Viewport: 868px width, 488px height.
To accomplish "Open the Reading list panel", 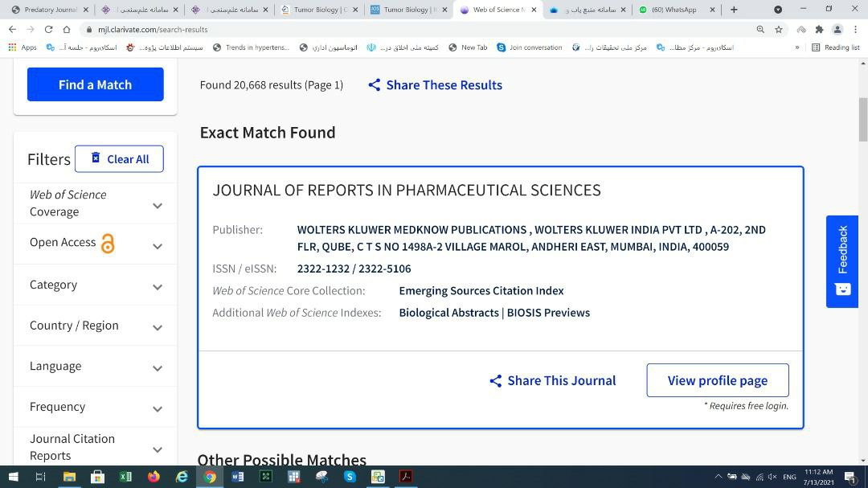I will [835, 47].
